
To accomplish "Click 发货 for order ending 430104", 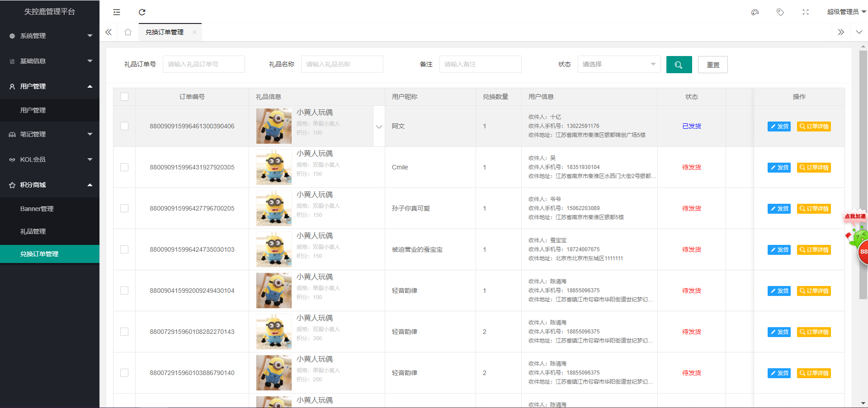I will click(x=779, y=291).
